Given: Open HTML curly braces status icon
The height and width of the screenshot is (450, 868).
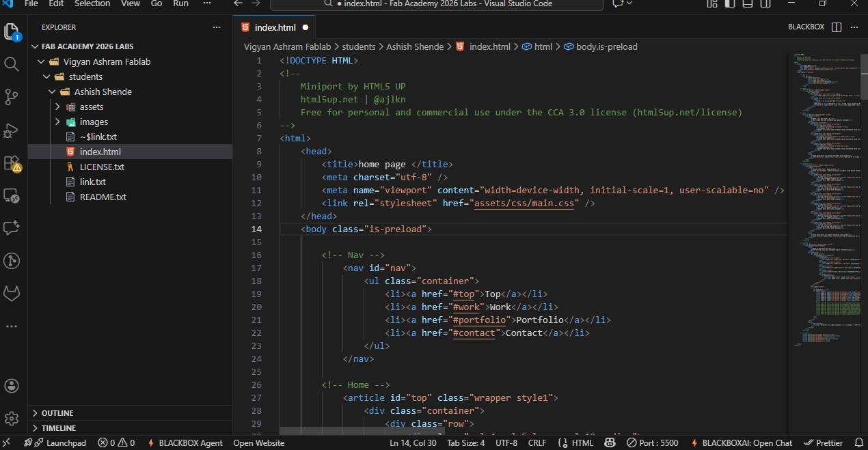Looking at the screenshot, I should 562,442.
